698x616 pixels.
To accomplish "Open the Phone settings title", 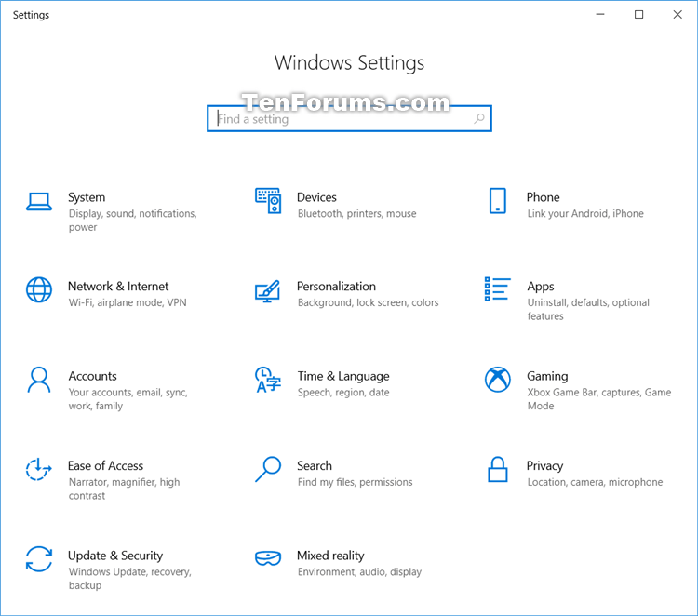I will pos(544,197).
